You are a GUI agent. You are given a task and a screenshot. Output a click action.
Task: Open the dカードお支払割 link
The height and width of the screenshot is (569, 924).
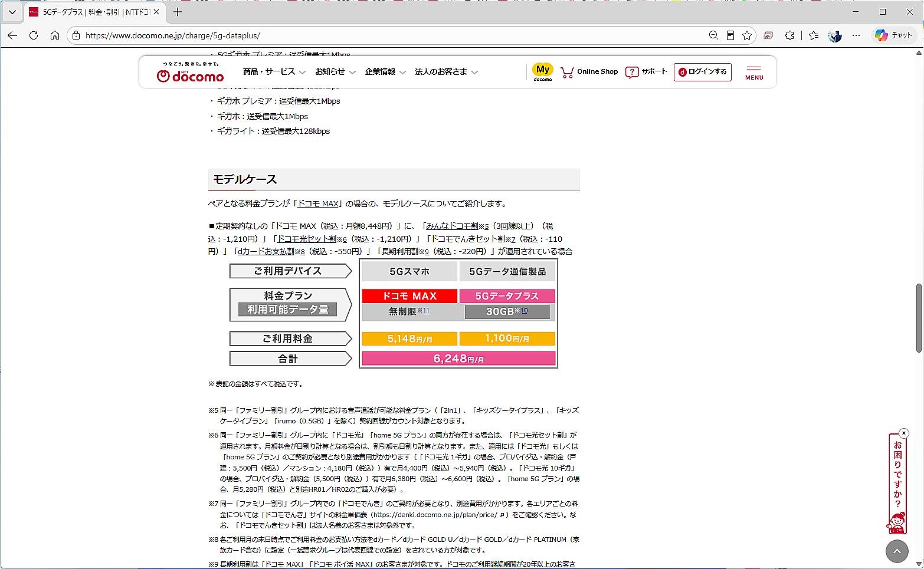tap(266, 251)
